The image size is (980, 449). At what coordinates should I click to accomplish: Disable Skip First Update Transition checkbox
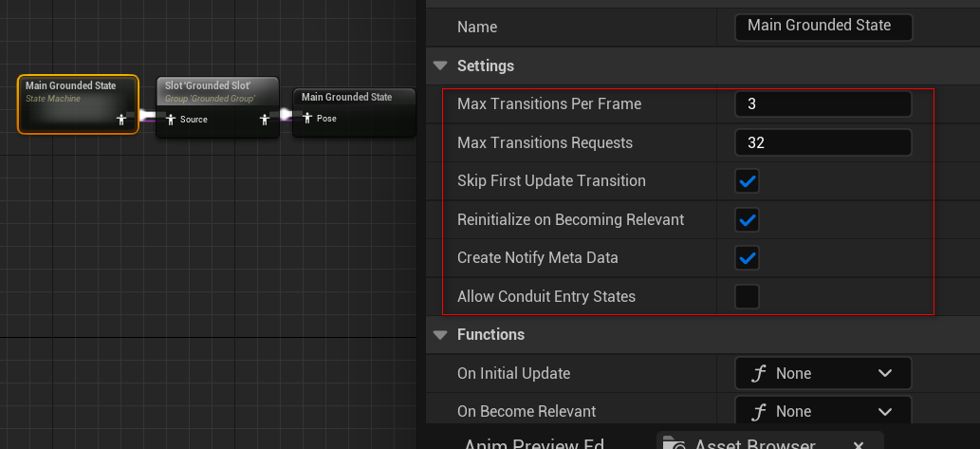[748, 181]
